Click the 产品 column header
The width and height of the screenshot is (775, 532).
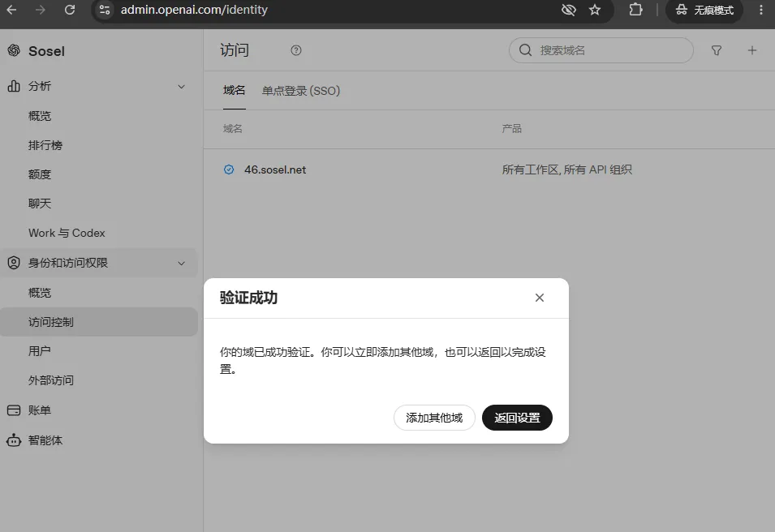[511, 128]
